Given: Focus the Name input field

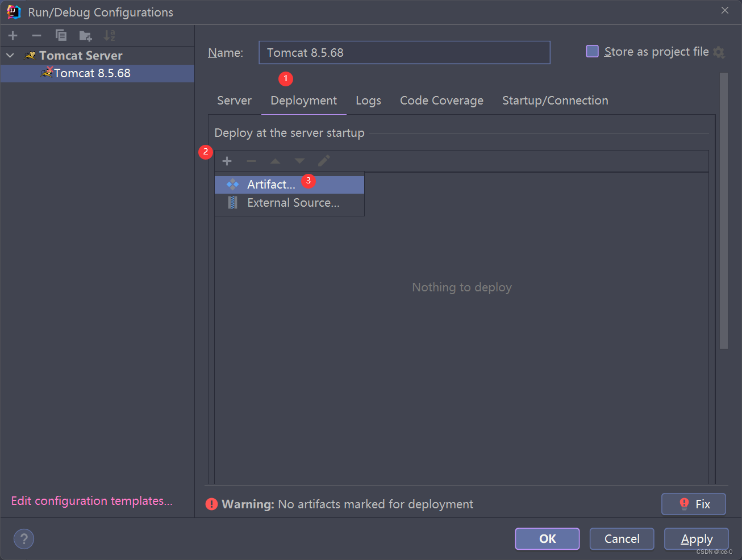Looking at the screenshot, I should pos(405,52).
